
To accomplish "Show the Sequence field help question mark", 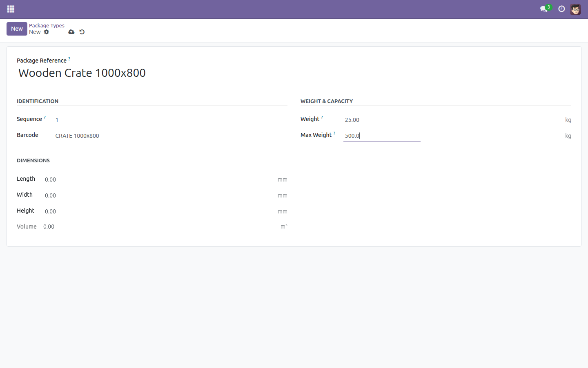I will coord(45,117).
